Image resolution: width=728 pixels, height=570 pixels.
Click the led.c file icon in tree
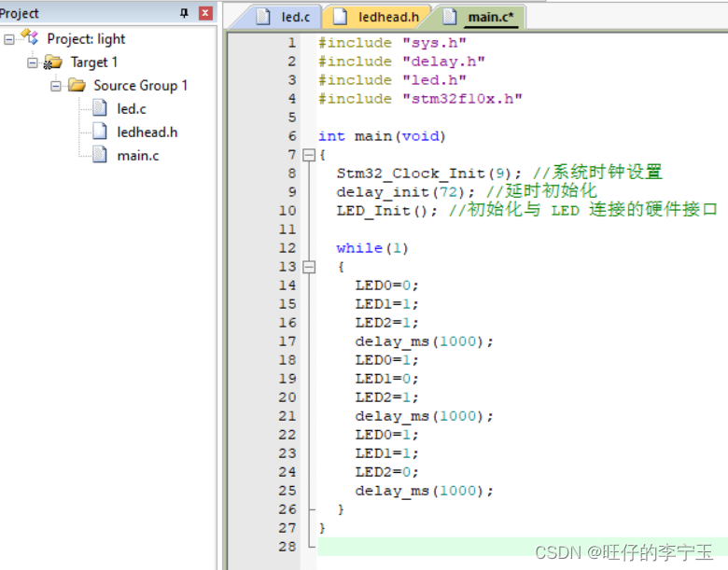pyautogui.click(x=100, y=107)
